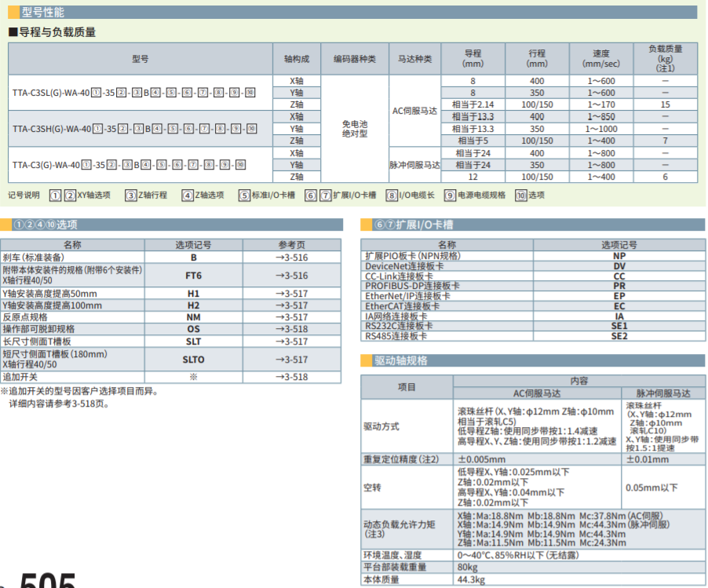Open page reference →3-518 in 操作部可脱卸规格 row
The image size is (708, 588).
click(291, 329)
